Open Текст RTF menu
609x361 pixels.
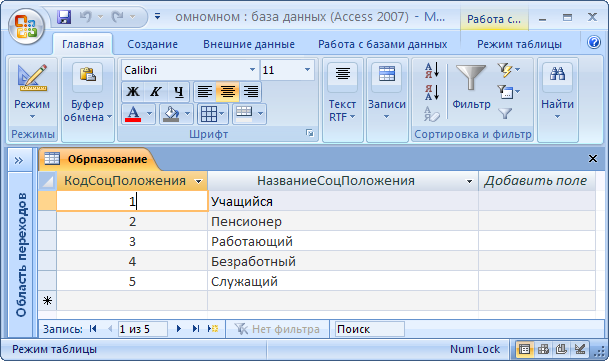[x=343, y=92]
